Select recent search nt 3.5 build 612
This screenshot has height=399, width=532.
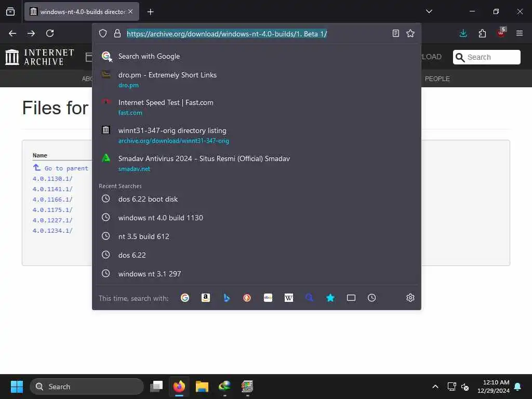coord(257,236)
